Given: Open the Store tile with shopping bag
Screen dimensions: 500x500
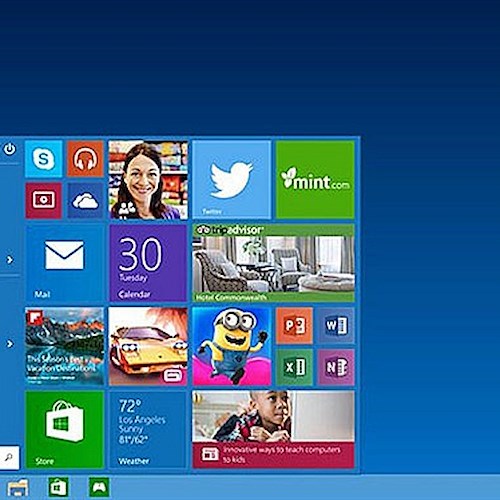Looking at the screenshot, I should (65, 430).
